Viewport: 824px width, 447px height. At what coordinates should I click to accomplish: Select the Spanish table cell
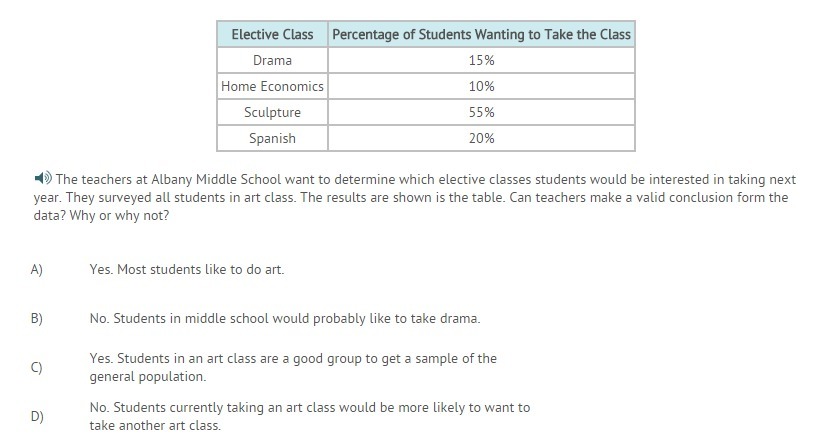[x=272, y=138]
